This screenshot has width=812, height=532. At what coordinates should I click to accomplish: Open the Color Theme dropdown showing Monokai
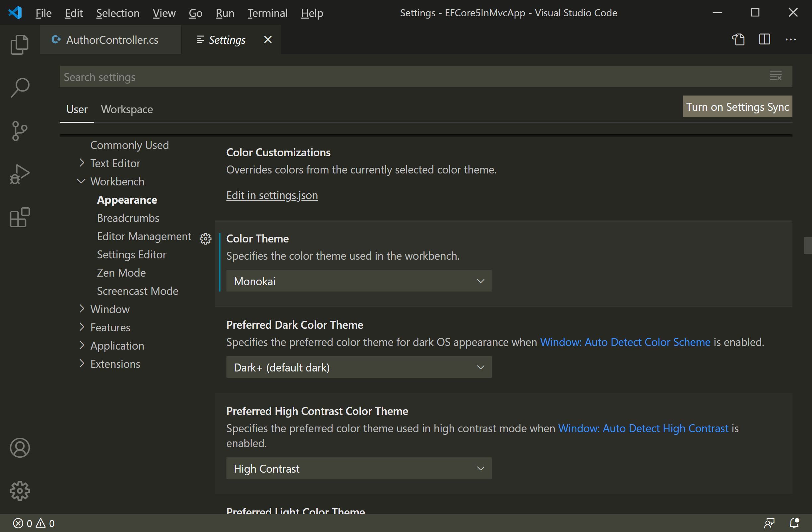pyautogui.click(x=358, y=281)
